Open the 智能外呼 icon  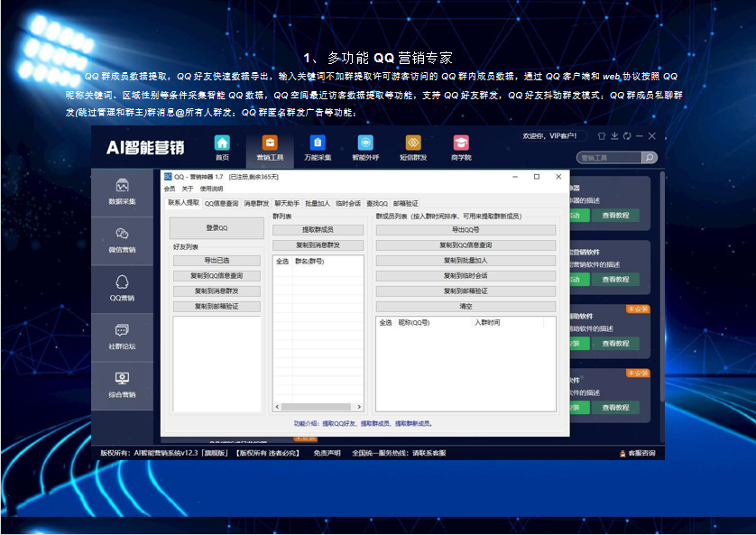[x=365, y=143]
